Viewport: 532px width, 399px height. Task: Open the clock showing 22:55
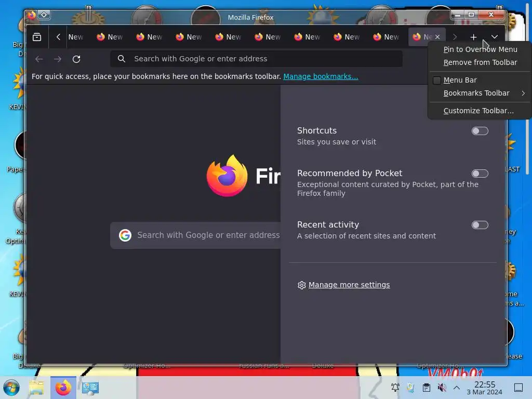(x=485, y=388)
